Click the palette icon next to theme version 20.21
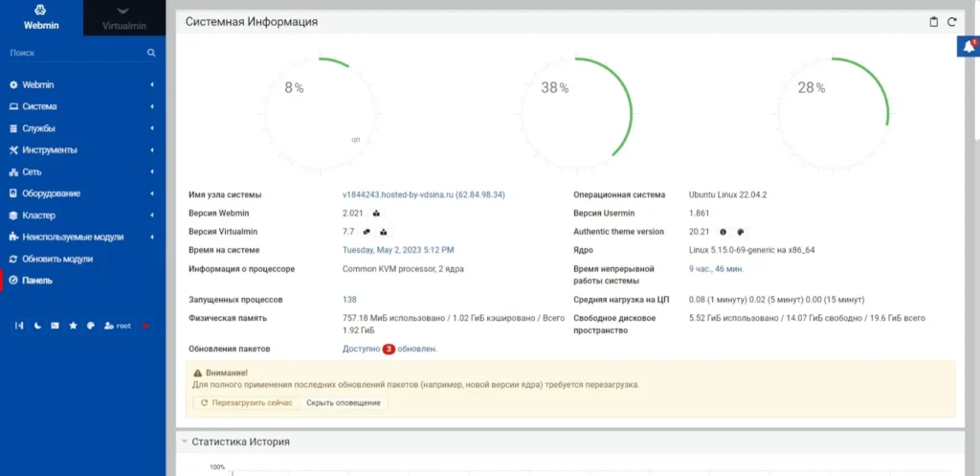 click(740, 232)
